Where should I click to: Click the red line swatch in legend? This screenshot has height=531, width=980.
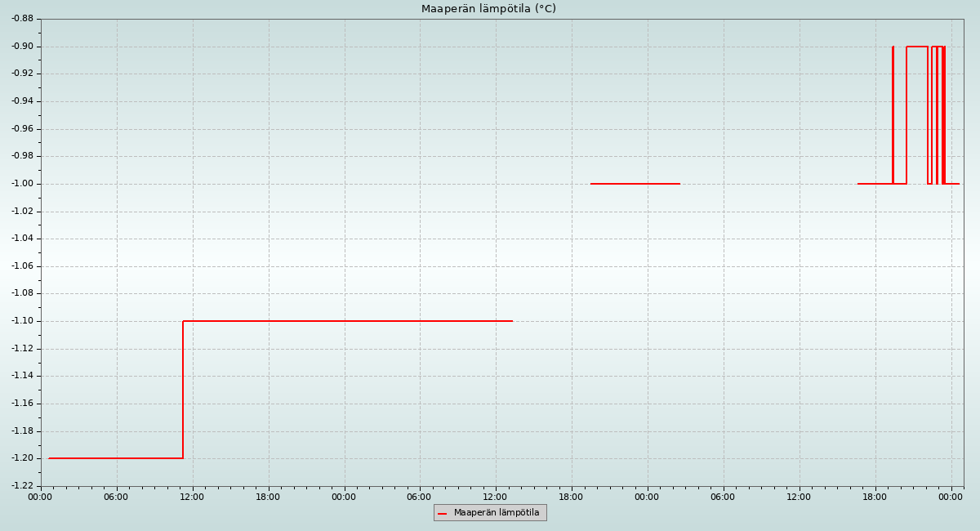click(442, 514)
